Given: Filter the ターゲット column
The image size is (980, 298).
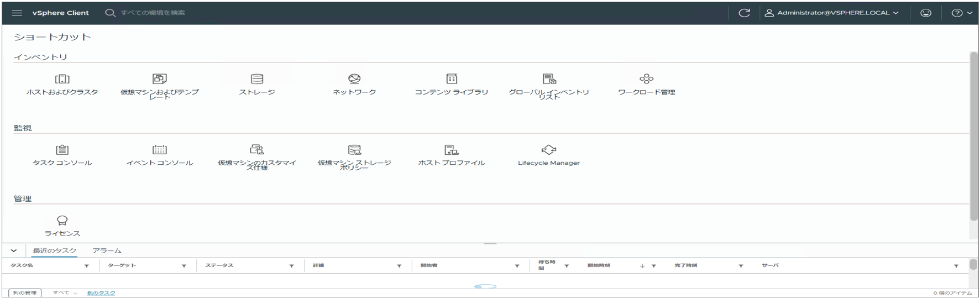Looking at the screenshot, I should [184, 266].
